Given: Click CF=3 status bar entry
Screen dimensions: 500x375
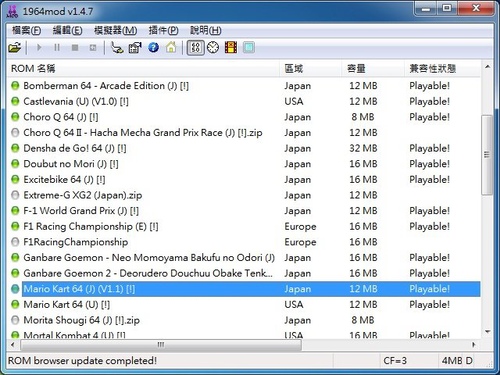Looking at the screenshot, I should coord(395,361).
